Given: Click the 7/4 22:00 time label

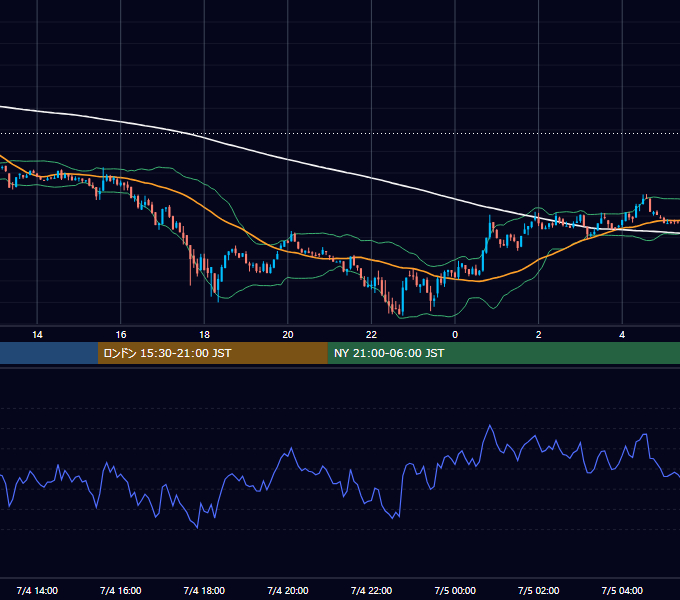Looking at the screenshot, I should [371, 591].
